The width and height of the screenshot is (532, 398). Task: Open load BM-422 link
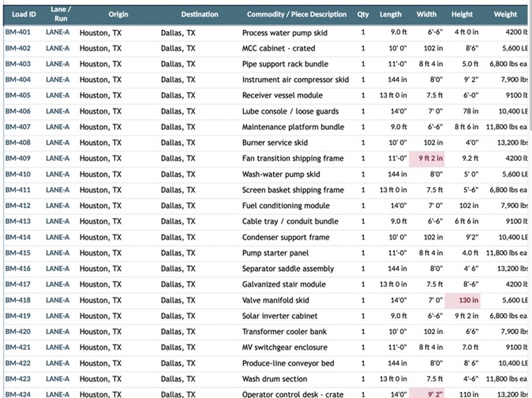pos(18,363)
